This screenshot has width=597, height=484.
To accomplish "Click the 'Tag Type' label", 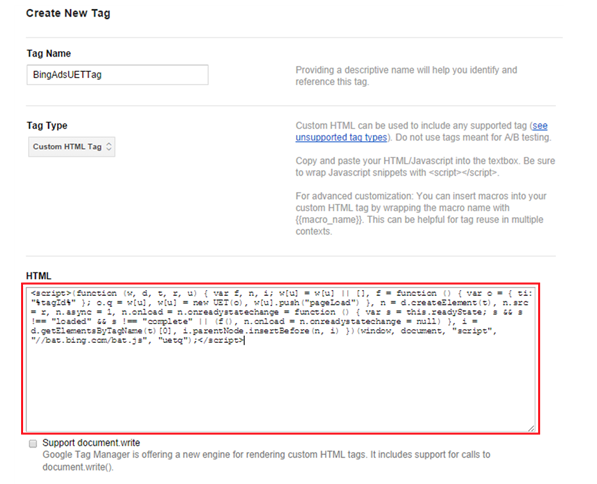I will pyautogui.click(x=47, y=125).
